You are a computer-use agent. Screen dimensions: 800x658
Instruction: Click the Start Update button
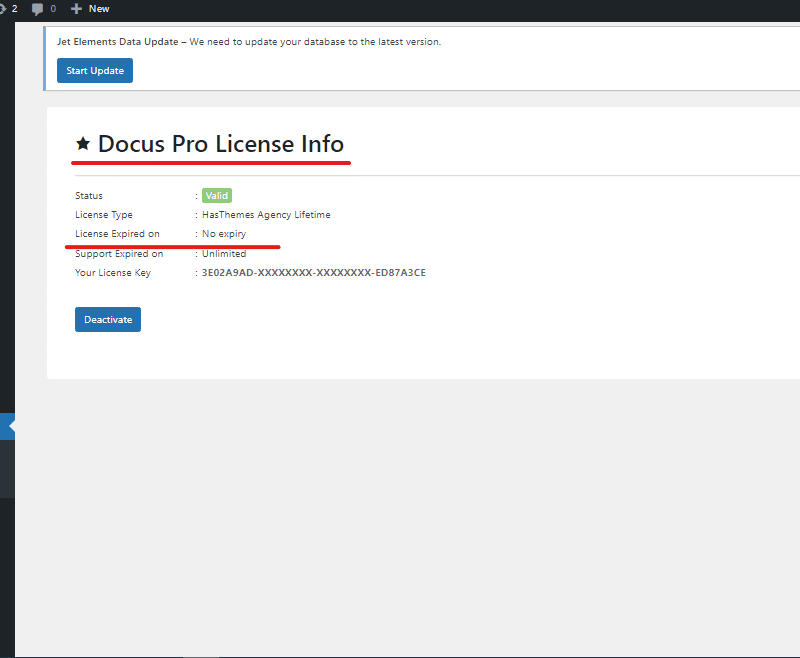click(95, 70)
